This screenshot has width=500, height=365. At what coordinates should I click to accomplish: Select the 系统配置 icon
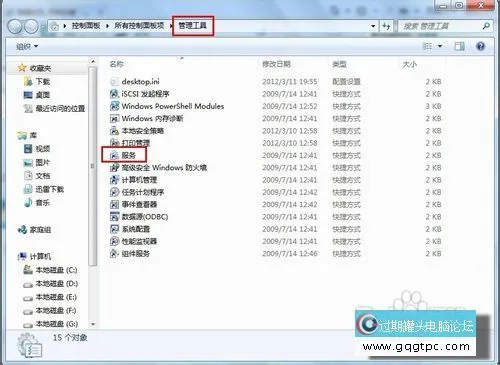tap(114, 229)
